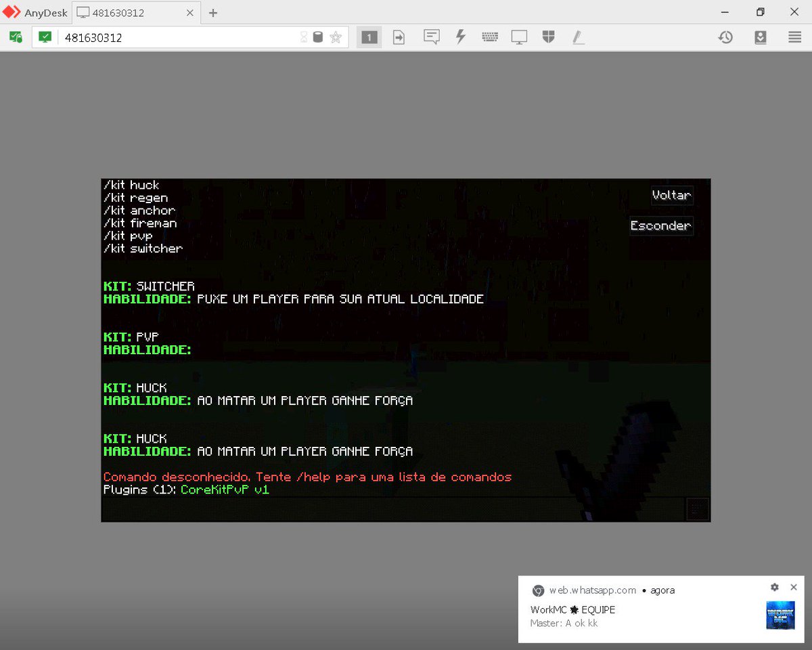Image resolution: width=812 pixels, height=650 pixels.
Task: Click the '/kit fireman' chat line
Action: pyautogui.click(x=140, y=223)
